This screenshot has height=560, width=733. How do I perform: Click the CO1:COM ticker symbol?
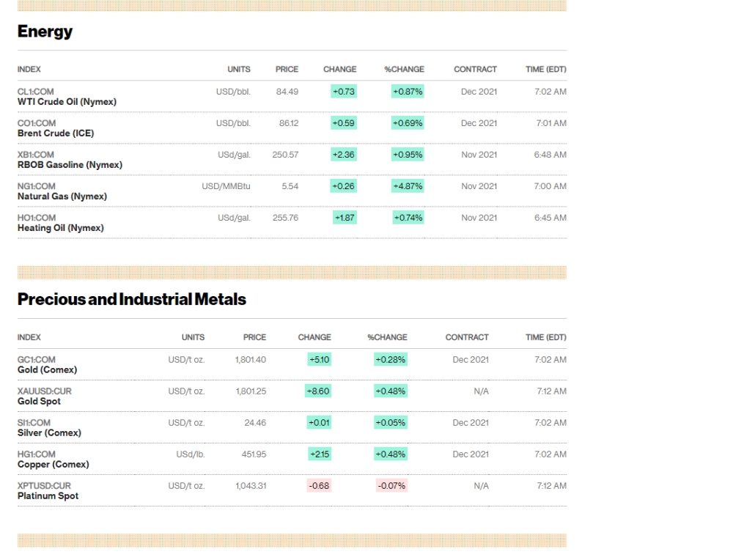tap(37, 123)
